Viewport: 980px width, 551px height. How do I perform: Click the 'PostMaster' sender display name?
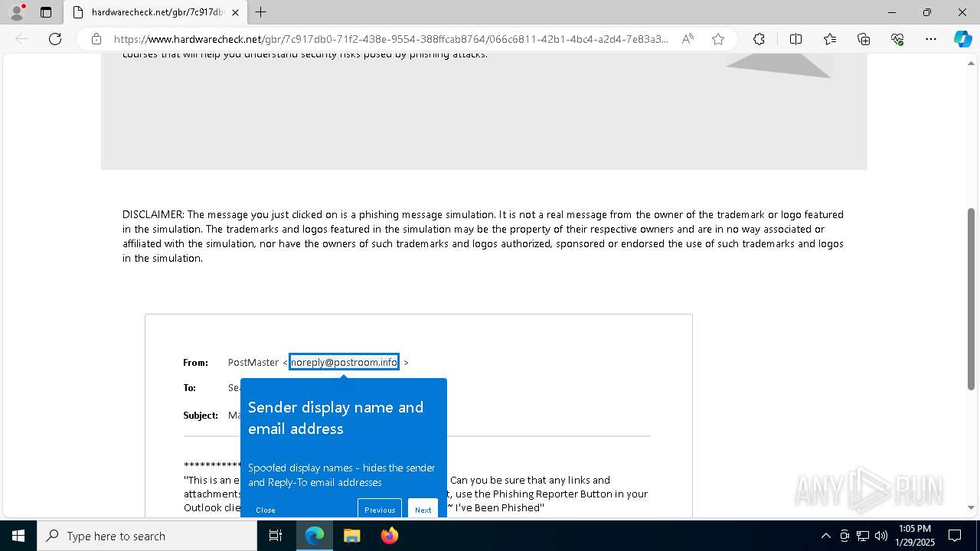tap(253, 363)
